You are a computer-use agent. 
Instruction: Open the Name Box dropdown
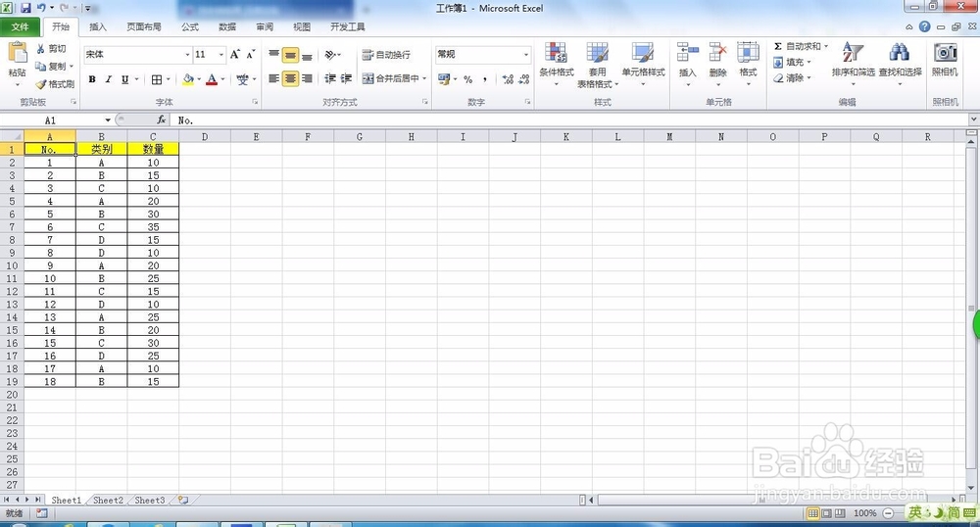[x=108, y=120]
